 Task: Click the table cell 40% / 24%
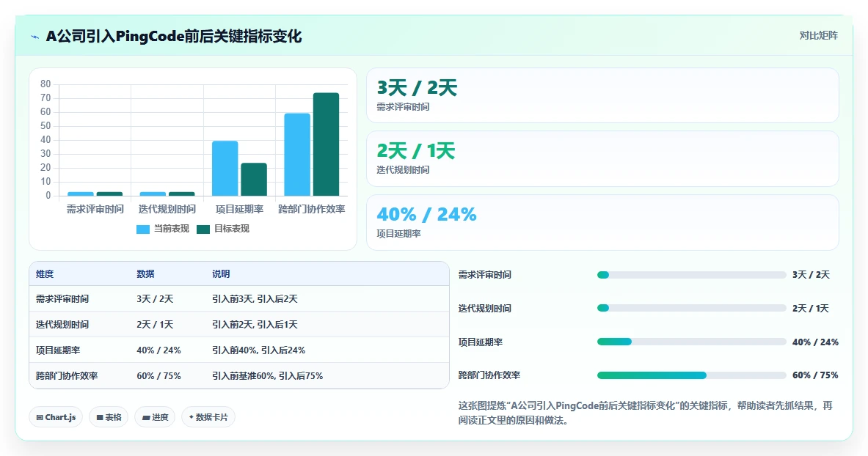click(x=159, y=350)
